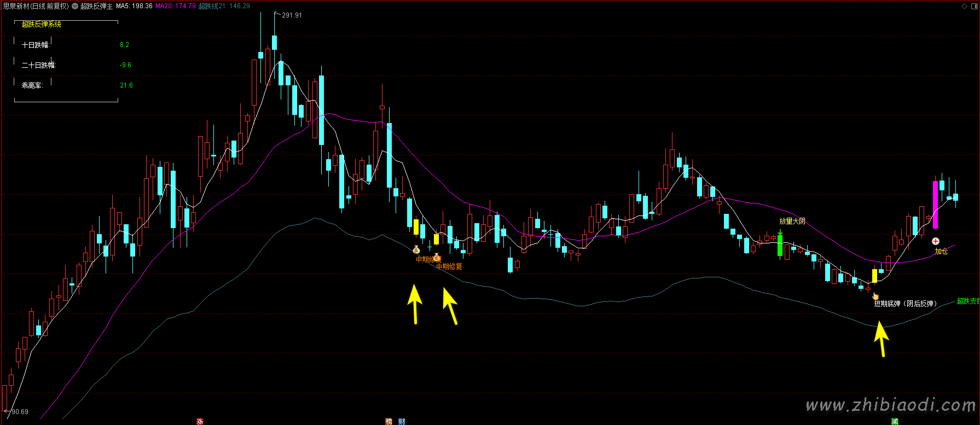Click the 超跌反弹系统 panel heading
Viewport: 980px width, 425px height.
pyautogui.click(x=42, y=25)
